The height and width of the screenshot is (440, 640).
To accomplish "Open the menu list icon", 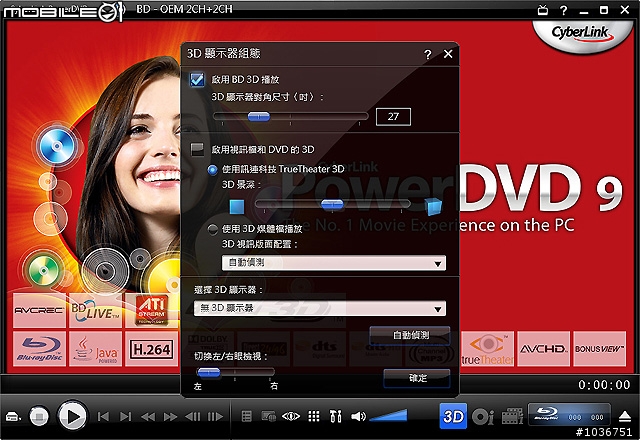I will 247,417.
